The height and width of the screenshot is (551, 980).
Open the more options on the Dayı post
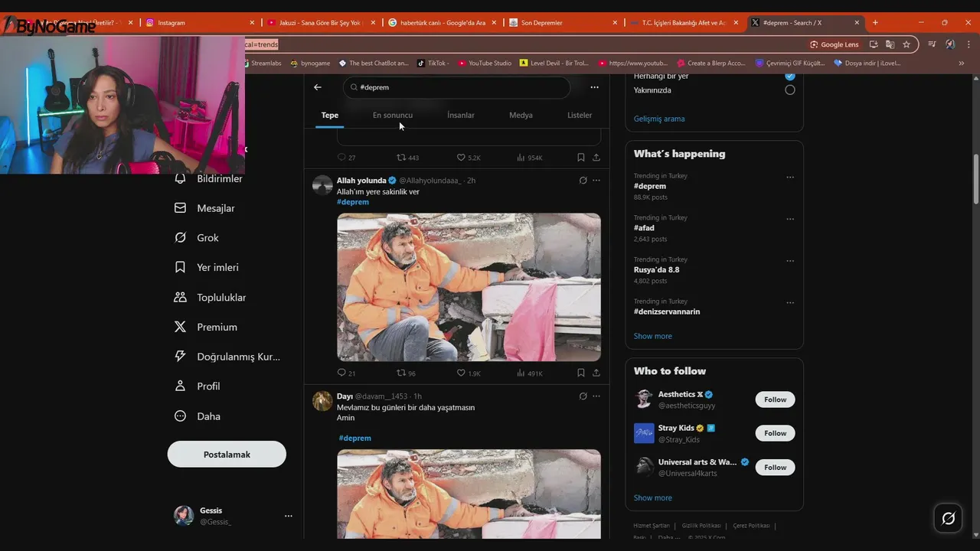(596, 396)
